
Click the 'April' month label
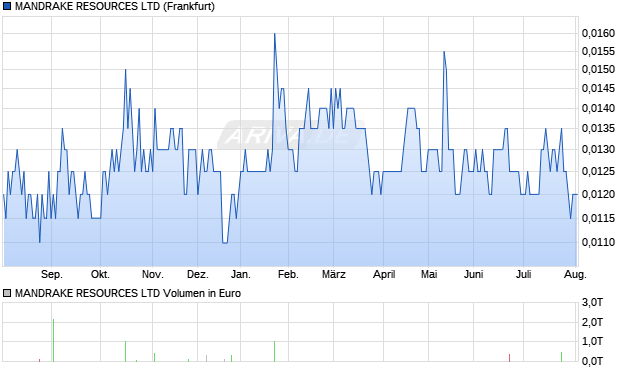384,274
